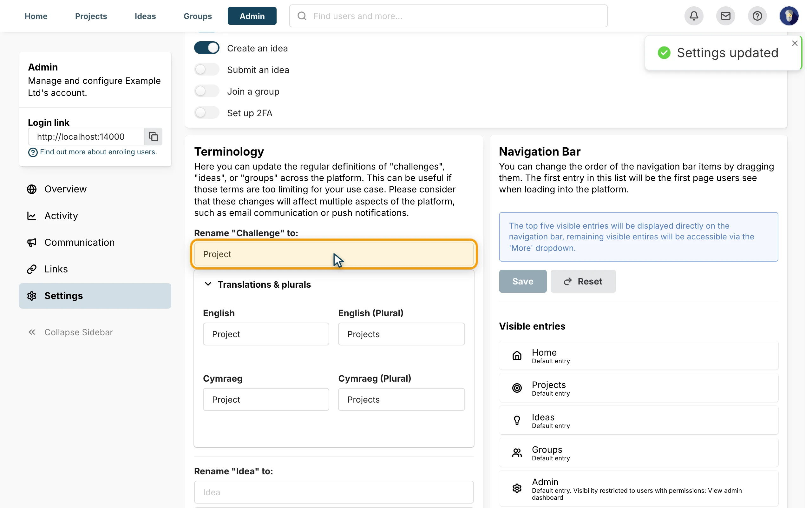Open the notifications bell icon
The image size is (812, 508).
click(694, 16)
